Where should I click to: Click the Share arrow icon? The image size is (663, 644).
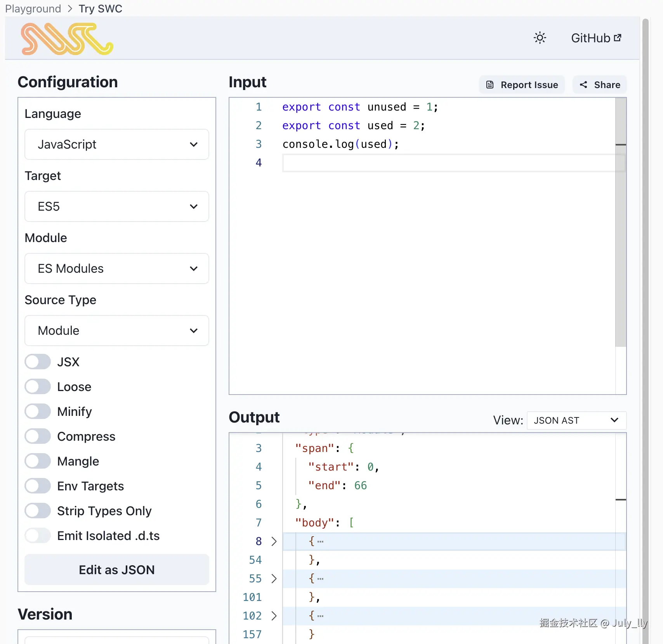tap(583, 85)
